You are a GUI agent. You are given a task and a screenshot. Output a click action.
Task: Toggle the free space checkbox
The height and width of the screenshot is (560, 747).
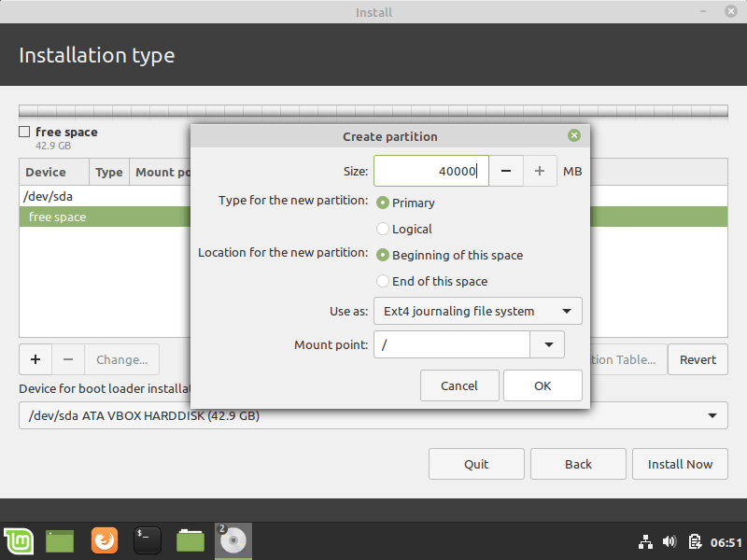click(24, 132)
